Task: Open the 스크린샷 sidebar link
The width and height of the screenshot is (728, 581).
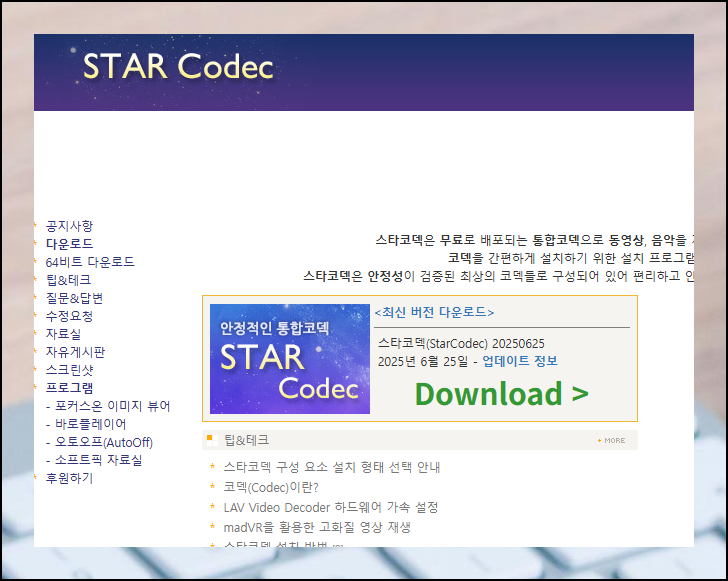Action: click(x=69, y=370)
